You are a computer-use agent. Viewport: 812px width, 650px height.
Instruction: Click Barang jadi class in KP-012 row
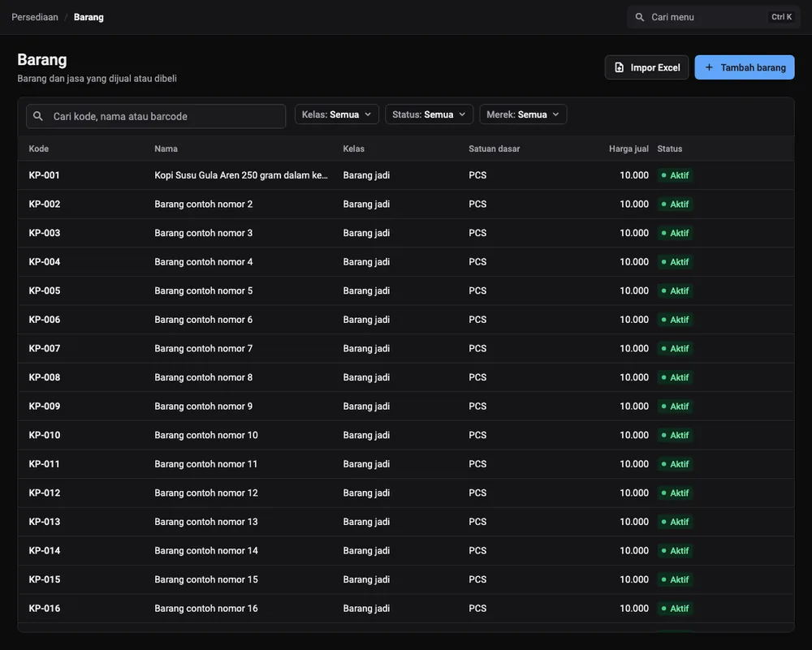click(366, 493)
